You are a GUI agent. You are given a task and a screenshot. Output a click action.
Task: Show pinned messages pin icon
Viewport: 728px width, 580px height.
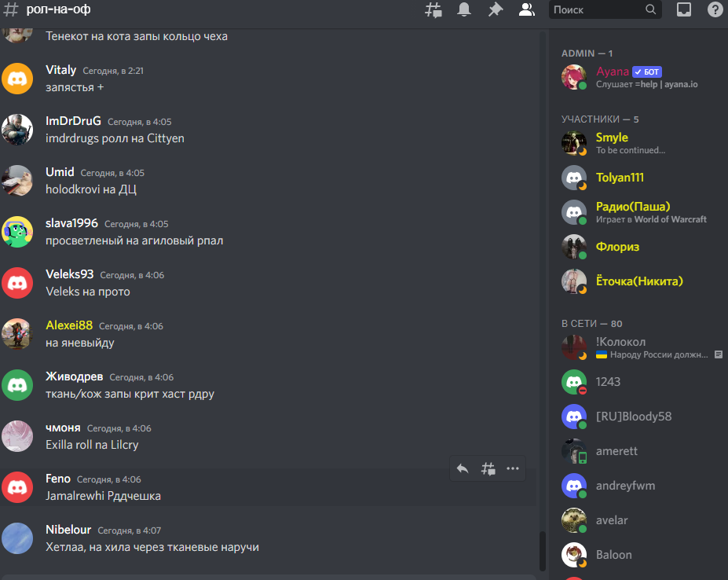point(496,9)
